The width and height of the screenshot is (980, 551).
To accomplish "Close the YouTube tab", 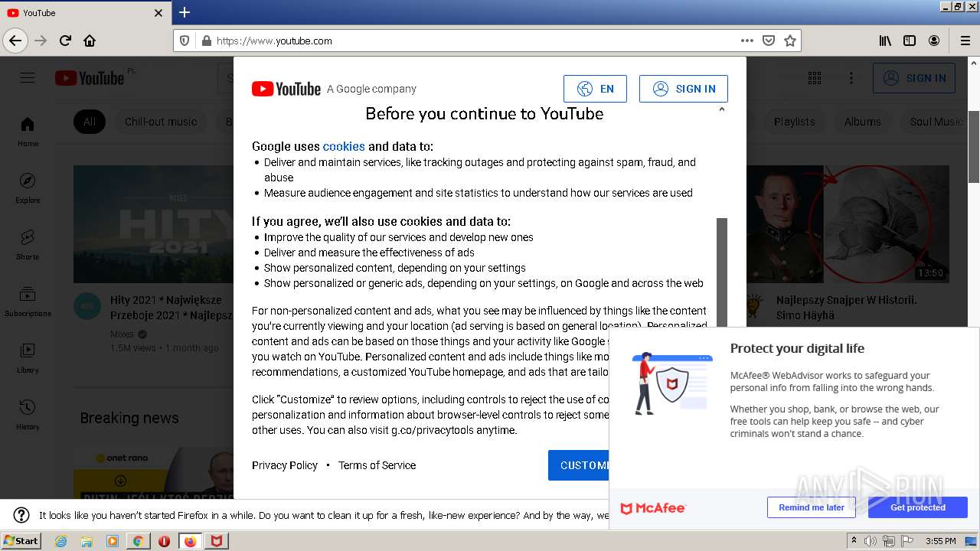I will [158, 13].
